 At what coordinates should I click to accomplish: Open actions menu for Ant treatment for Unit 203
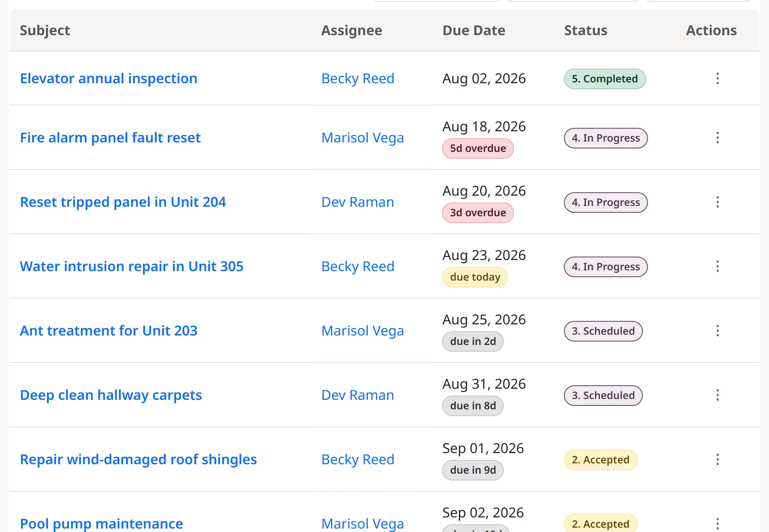coord(717,331)
